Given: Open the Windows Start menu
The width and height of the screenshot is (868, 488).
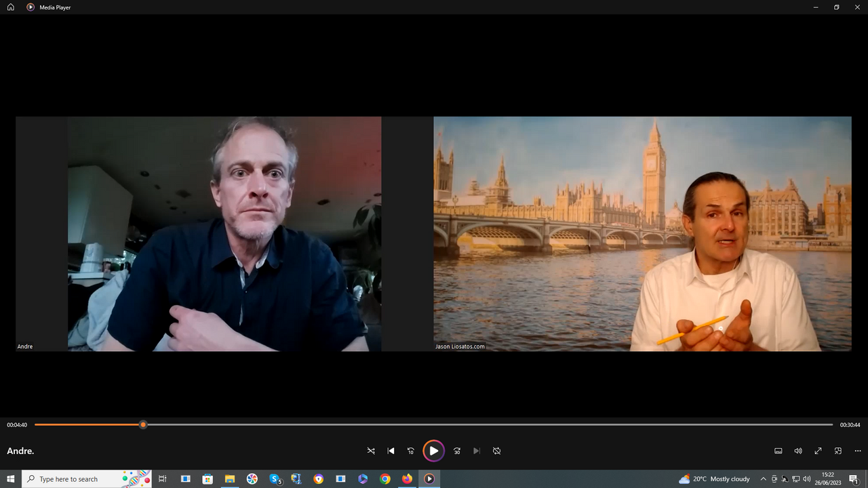Looking at the screenshot, I should pos(11,479).
